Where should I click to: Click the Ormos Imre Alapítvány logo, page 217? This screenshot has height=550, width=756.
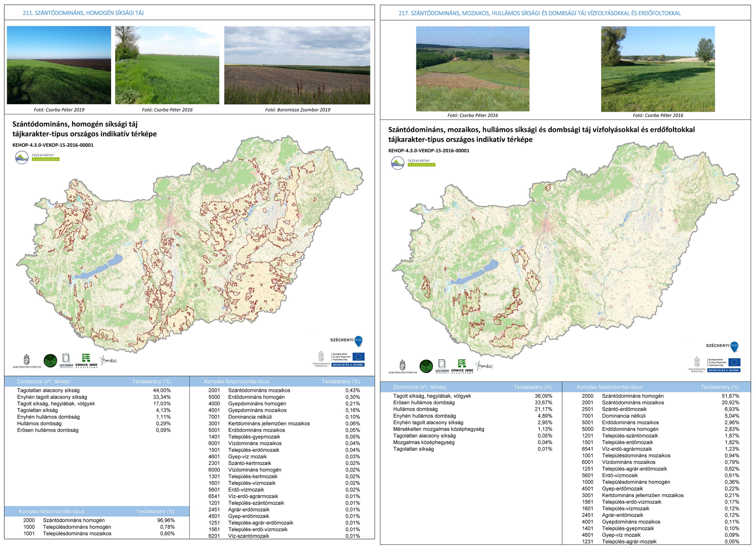tap(462, 367)
